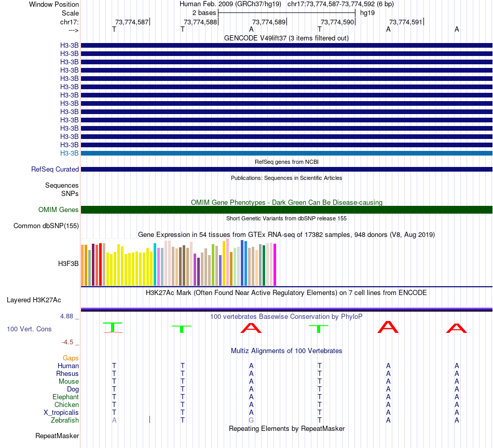Screen dimensions: 493x448
Task: Click the hg19 label beside the scale bar
Action: coord(367,13)
